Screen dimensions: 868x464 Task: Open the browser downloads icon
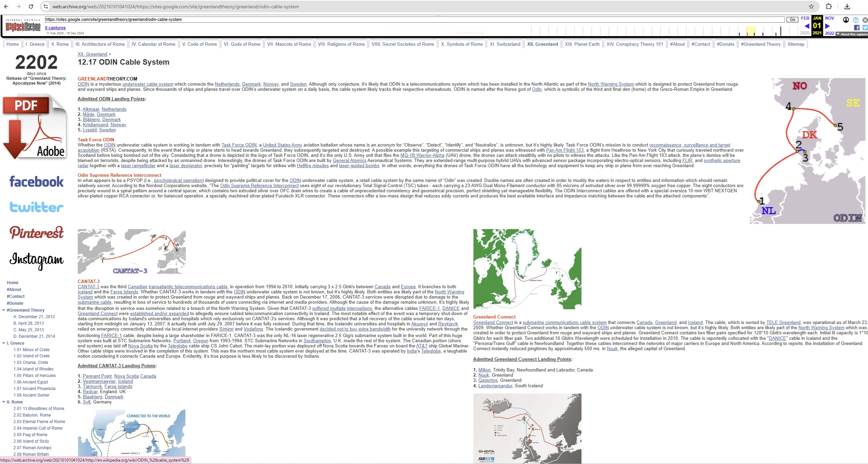point(847,7)
